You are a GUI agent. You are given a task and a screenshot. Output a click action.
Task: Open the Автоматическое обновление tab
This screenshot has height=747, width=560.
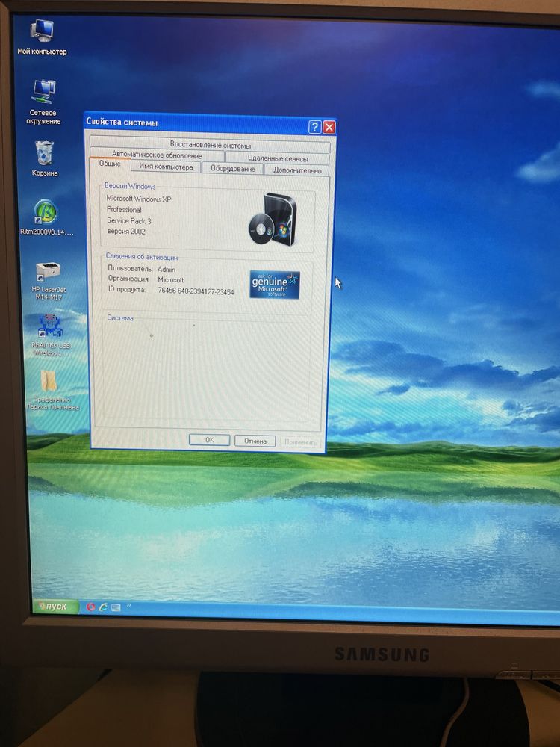tap(157, 155)
